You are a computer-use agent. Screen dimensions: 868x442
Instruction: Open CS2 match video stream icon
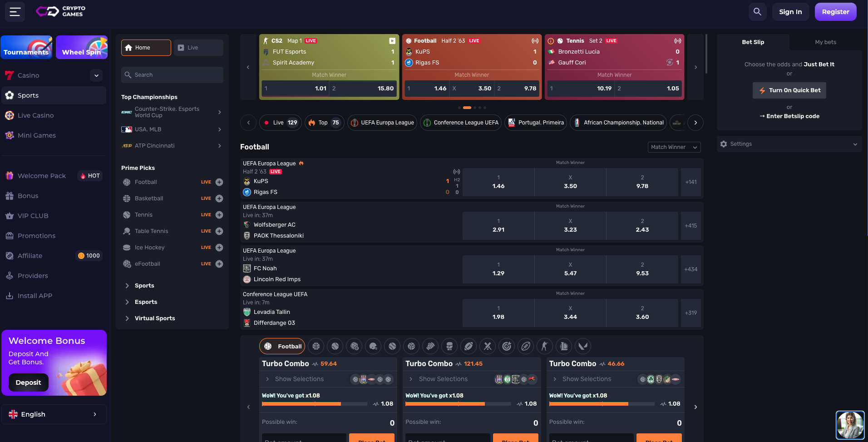tap(392, 41)
